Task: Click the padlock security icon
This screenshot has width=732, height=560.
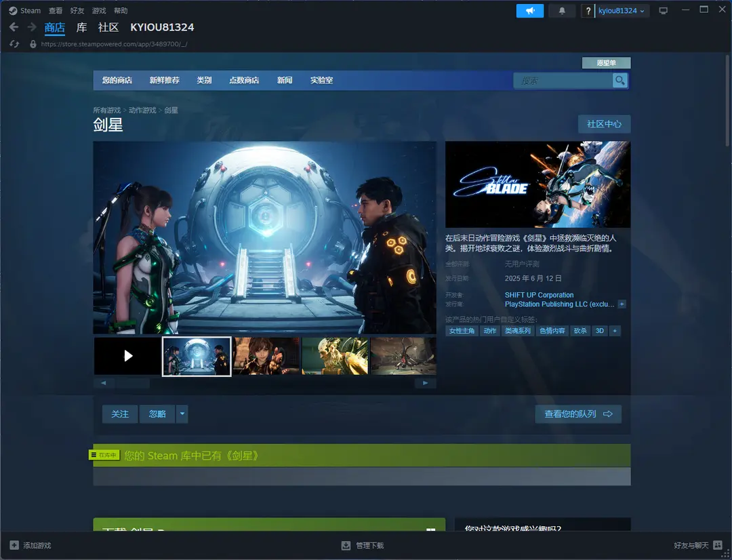Action: point(33,44)
